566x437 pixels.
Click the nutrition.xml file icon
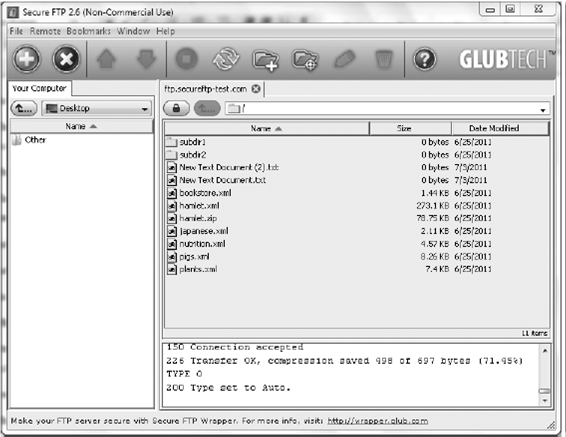(172, 244)
